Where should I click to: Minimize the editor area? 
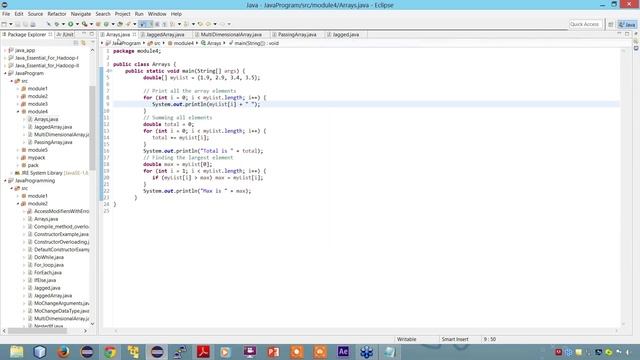(x=619, y=34)
